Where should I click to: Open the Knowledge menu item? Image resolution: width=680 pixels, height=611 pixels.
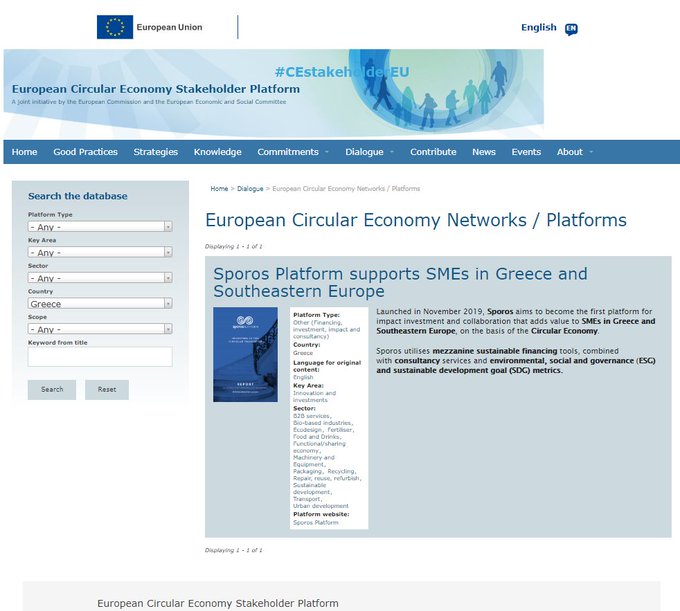click(x=218, y=152)
